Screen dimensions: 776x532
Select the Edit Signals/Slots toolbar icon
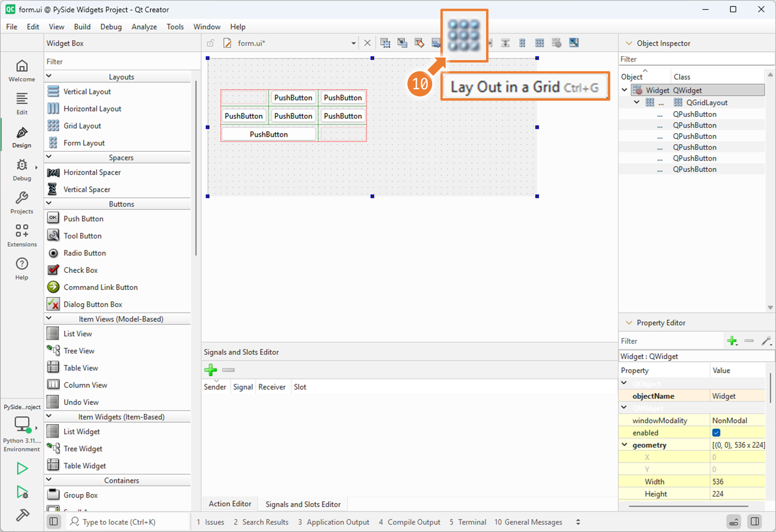(x=403, y=43)
